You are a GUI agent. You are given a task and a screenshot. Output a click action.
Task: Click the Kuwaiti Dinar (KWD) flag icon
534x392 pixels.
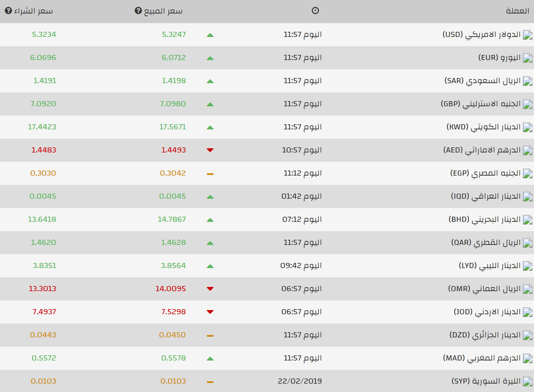527,127
